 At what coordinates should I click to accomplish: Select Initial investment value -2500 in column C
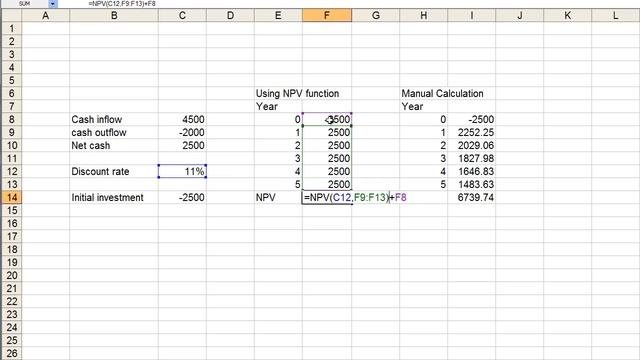click(x=182, y=198)
